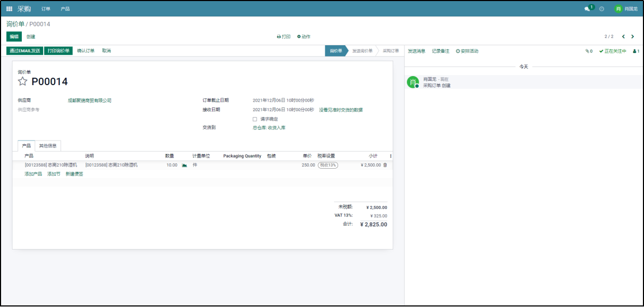Click the 采购 app title
Image resolution: width=644 pixels, height=307 pixels.
[x=24, y=9]
